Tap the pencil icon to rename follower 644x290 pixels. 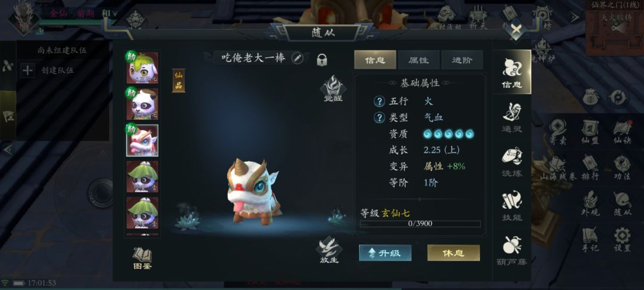[x=298, y=58]
